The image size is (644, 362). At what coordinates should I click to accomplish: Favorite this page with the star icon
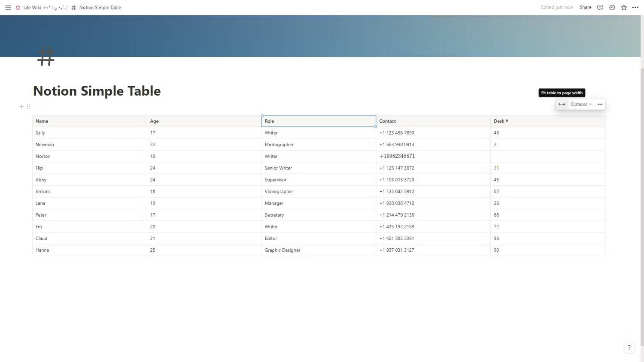pyautogui.click(x=623, y=7)
